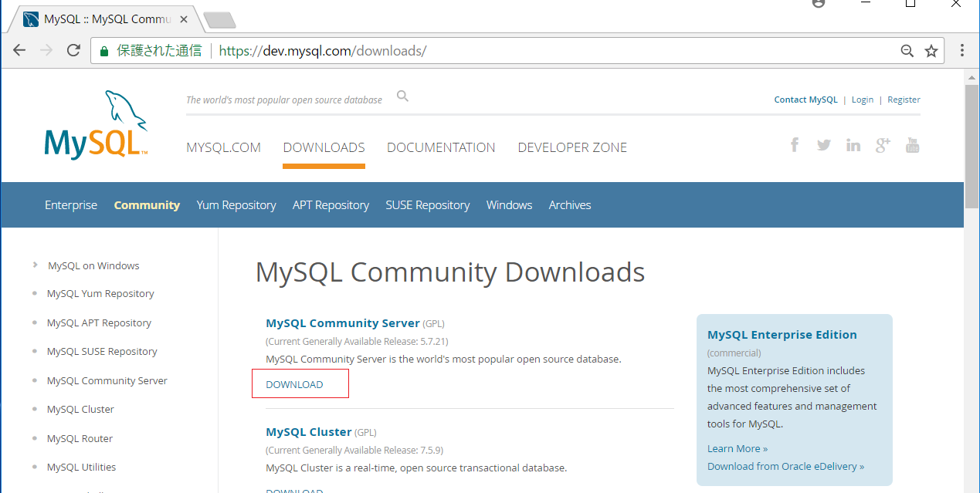Click the scrollbar up arrow
980x493 pixels.
pos(972,76)
